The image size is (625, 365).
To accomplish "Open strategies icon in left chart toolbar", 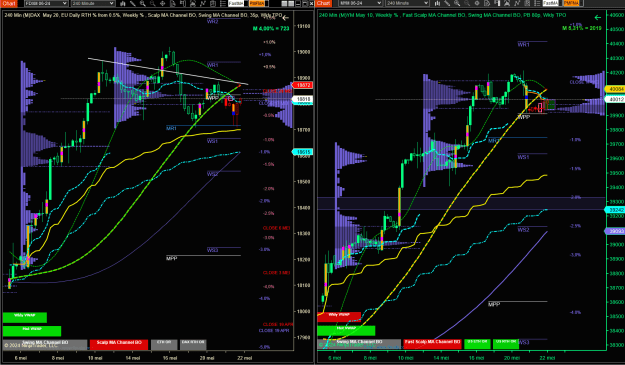I will (x=193, y=3).
